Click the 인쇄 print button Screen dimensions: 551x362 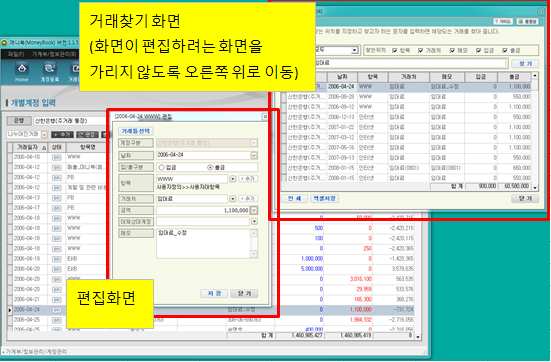(294, 199)
